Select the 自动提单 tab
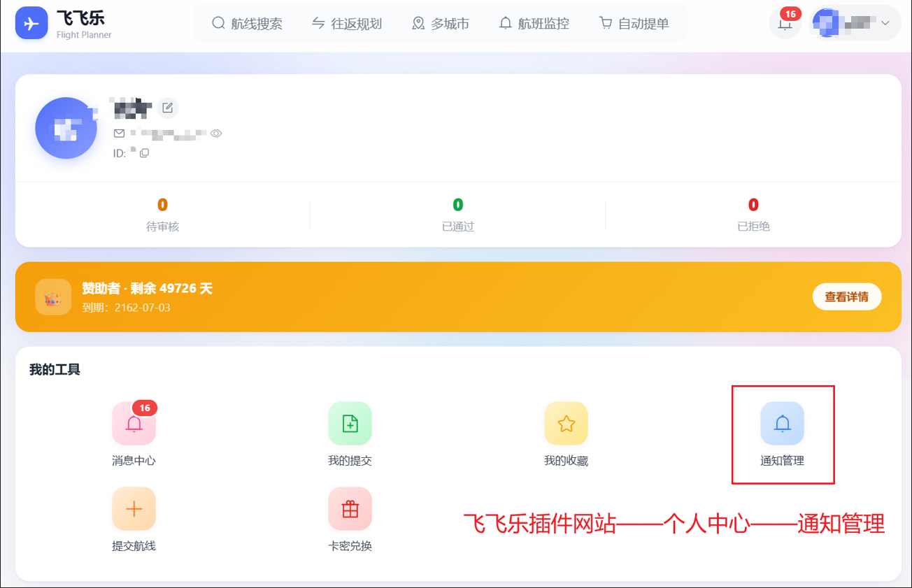This screenshot has height=588, width=912. pos(634,24)
